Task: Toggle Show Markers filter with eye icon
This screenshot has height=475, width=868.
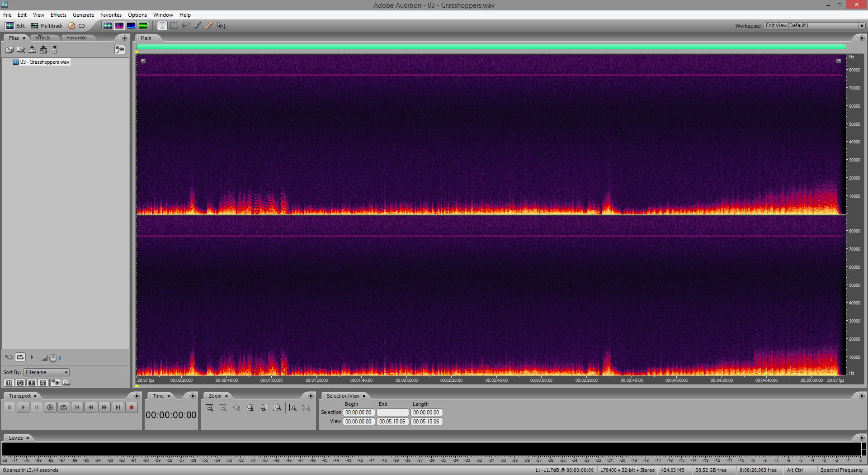Action: point(55,383)
